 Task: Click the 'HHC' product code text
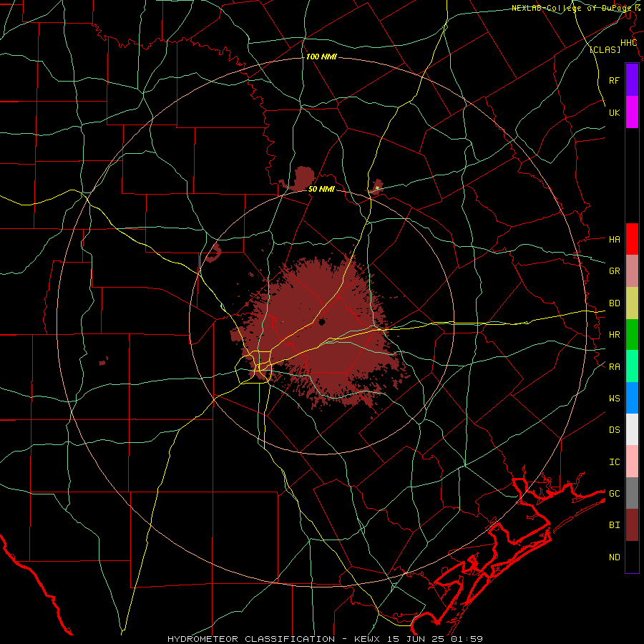(x=628, y=43)
